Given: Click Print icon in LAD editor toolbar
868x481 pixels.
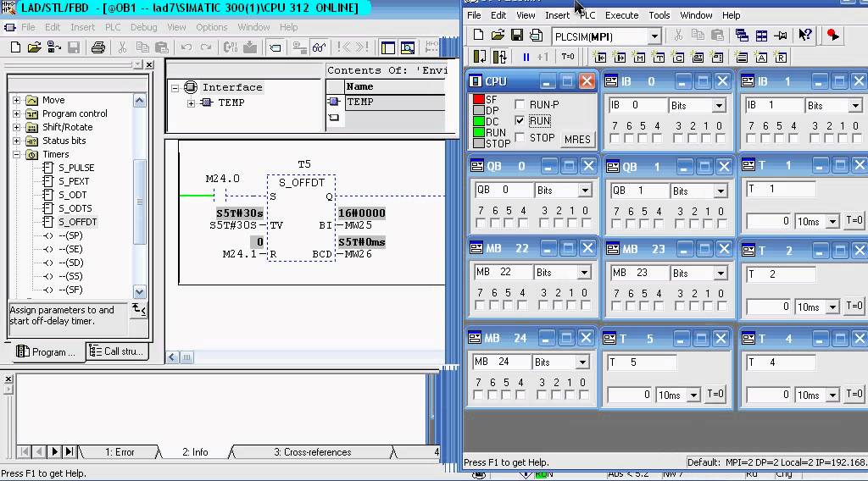Looking at the screenshot, I should [98, 47].
